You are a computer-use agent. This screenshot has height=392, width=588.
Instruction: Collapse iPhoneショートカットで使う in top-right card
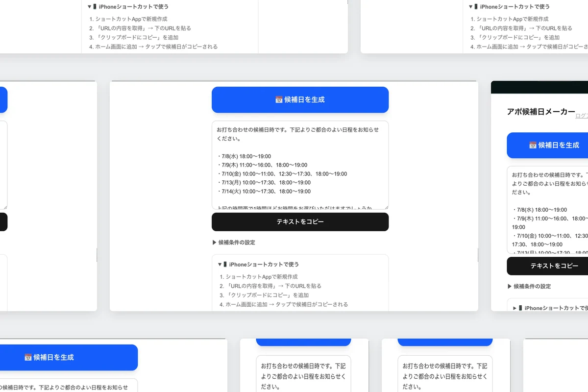(x=509, y=6)
